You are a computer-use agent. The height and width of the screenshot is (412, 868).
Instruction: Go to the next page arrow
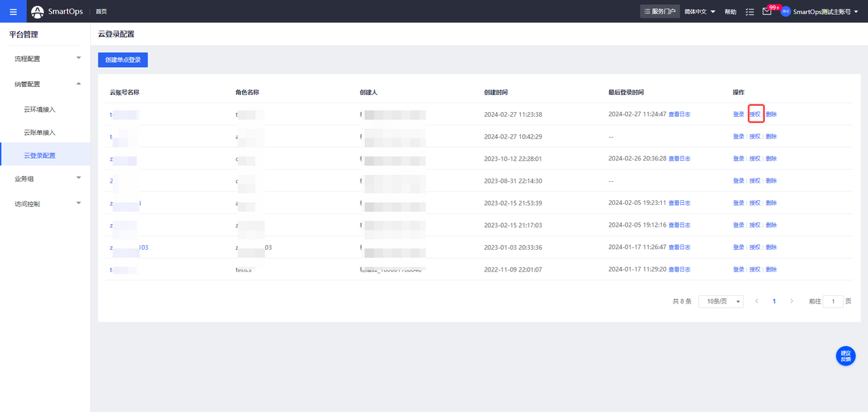point(791,301)
